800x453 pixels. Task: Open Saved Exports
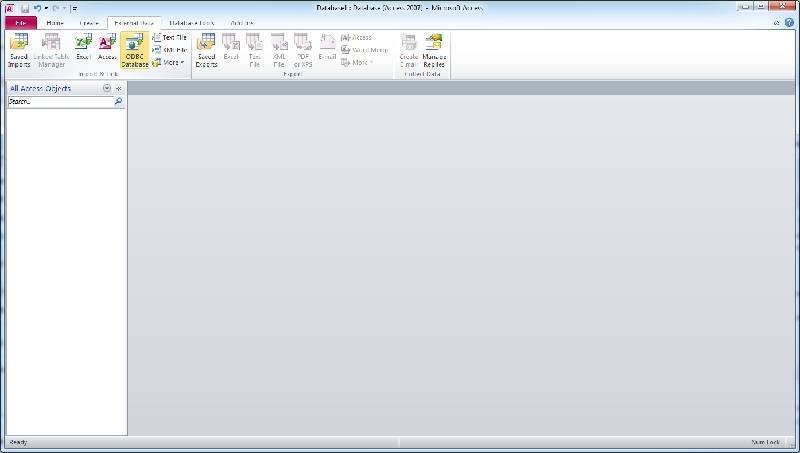tap(206, 50)
